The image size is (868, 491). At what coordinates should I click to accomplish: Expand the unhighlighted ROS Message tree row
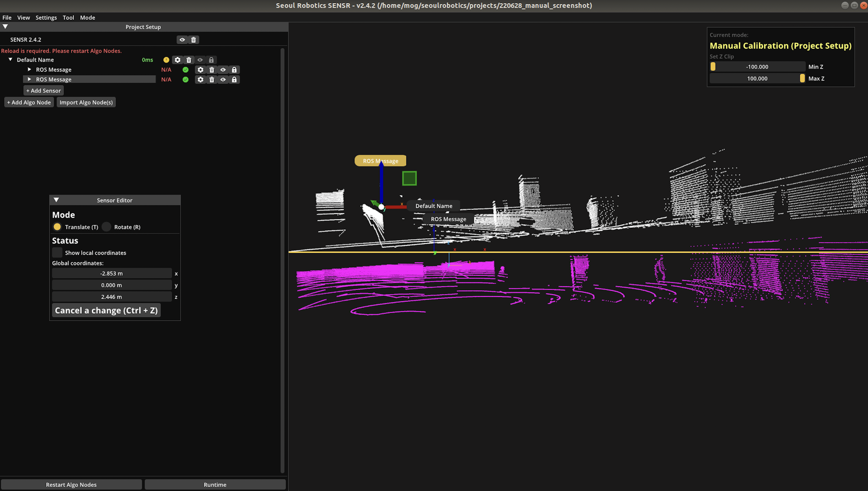point(29,70)
